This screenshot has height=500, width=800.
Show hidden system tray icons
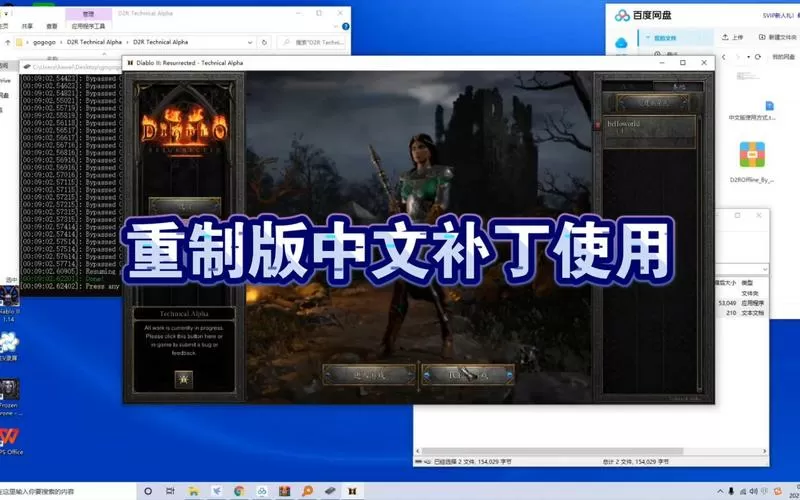(720, 491)
